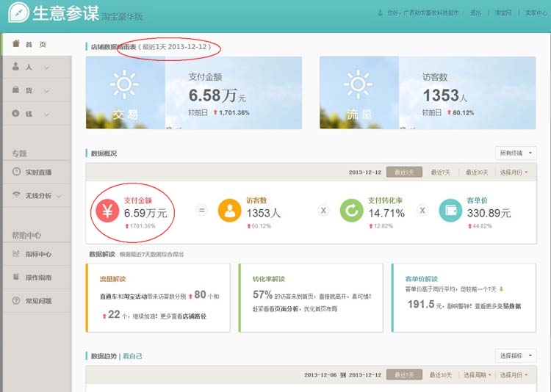Click the 交易 sunny weather card
This screenshot has height=392, width=551.
click(x=125, y=92)
